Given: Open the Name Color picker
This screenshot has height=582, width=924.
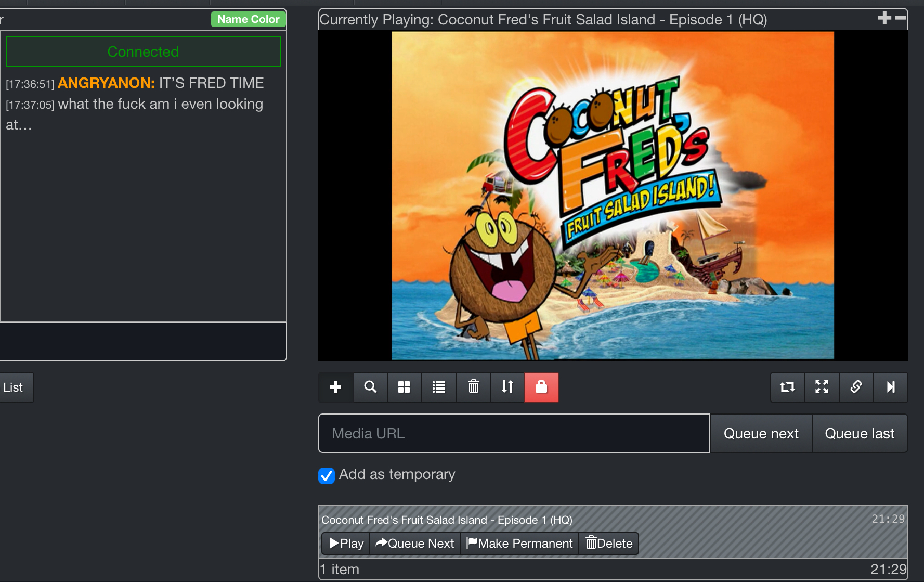Looking at the screenshot, I should click(249, 19).
